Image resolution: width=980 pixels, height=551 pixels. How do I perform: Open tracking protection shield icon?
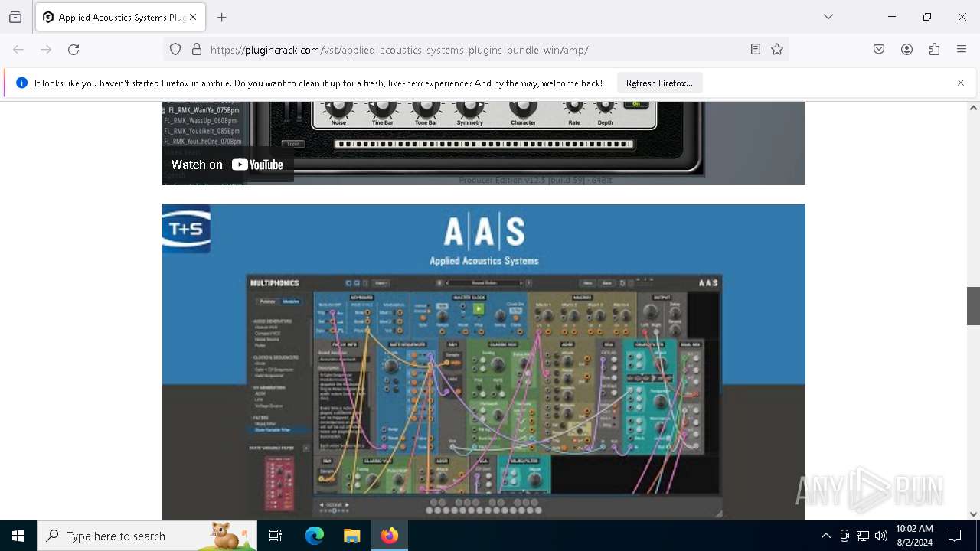pos(175,50)
